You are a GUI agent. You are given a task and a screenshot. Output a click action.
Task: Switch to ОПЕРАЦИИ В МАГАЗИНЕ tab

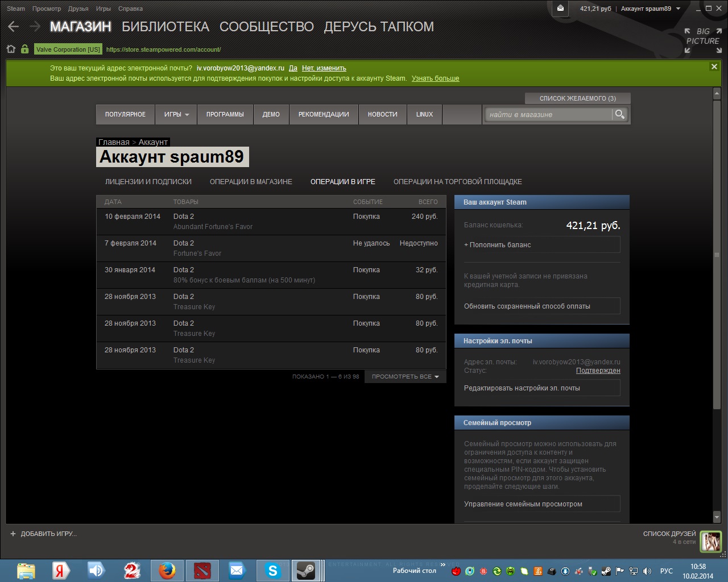coord(251,182)
